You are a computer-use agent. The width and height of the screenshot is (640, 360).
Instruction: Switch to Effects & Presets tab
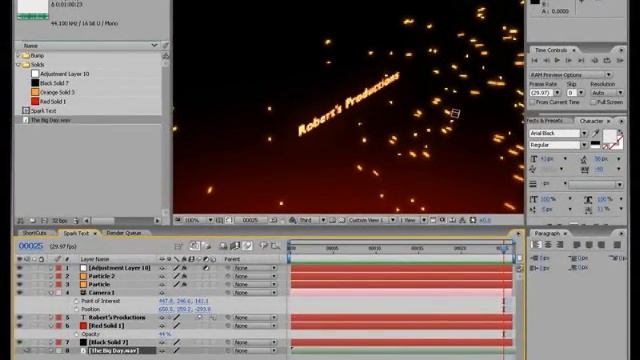pyautogui.click(x=544, y=121)
